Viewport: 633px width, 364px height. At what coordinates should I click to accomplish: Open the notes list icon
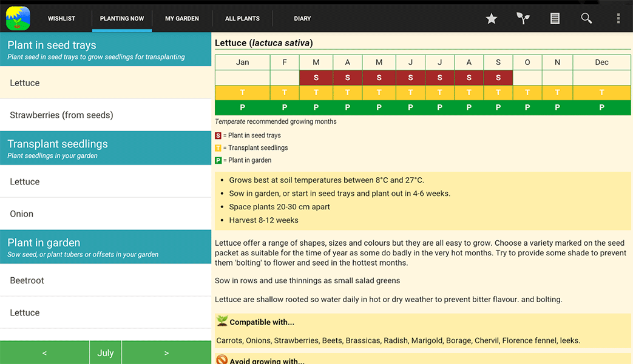555,19
